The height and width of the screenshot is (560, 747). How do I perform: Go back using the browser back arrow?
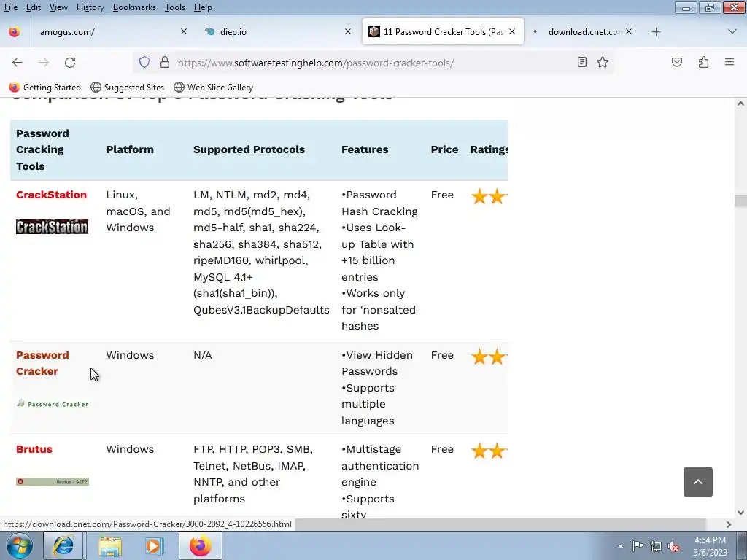click(18, 63)
